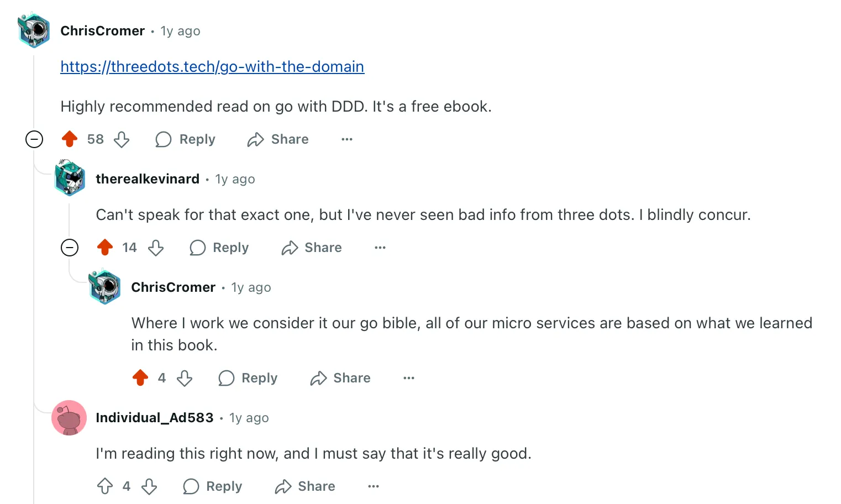Downvote the 'go bible' reply
This screenshot has width=841, height=504.
click(185, 378)
